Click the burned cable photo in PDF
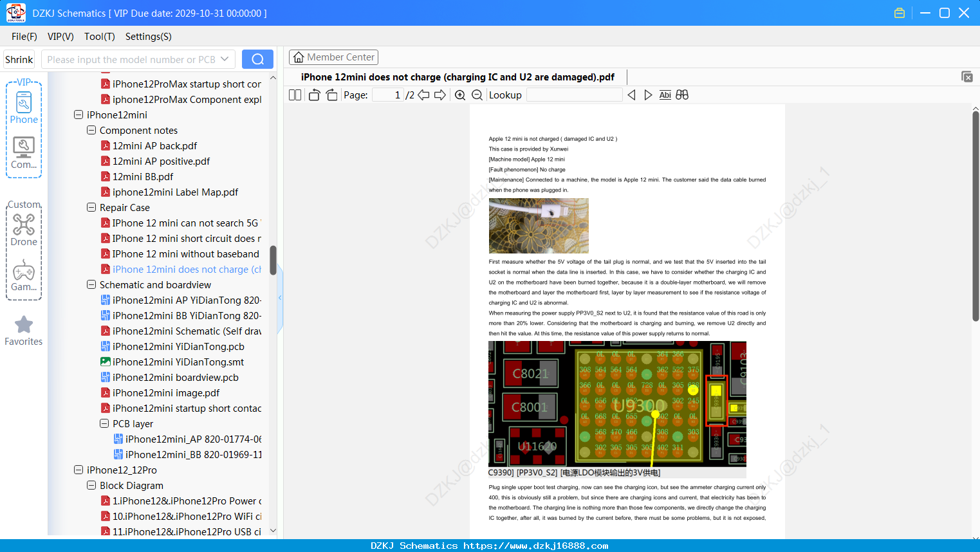 (x=539, y=226)
